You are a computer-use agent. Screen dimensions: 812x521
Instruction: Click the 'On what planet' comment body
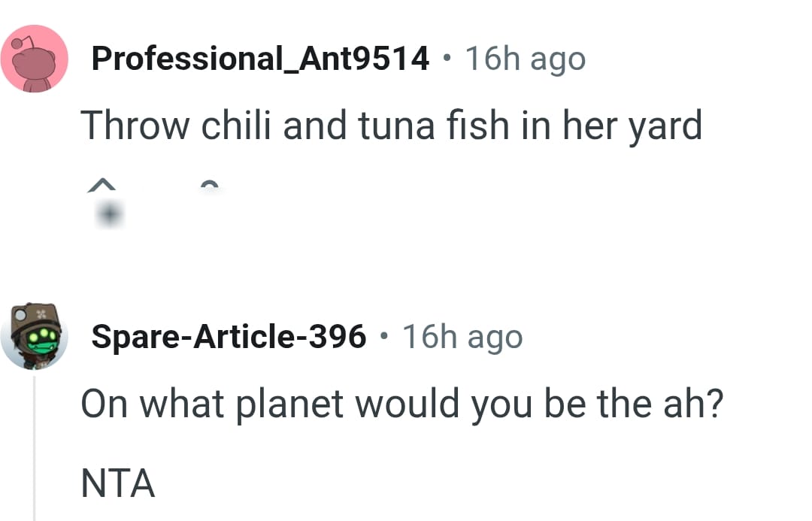point(403,403)
